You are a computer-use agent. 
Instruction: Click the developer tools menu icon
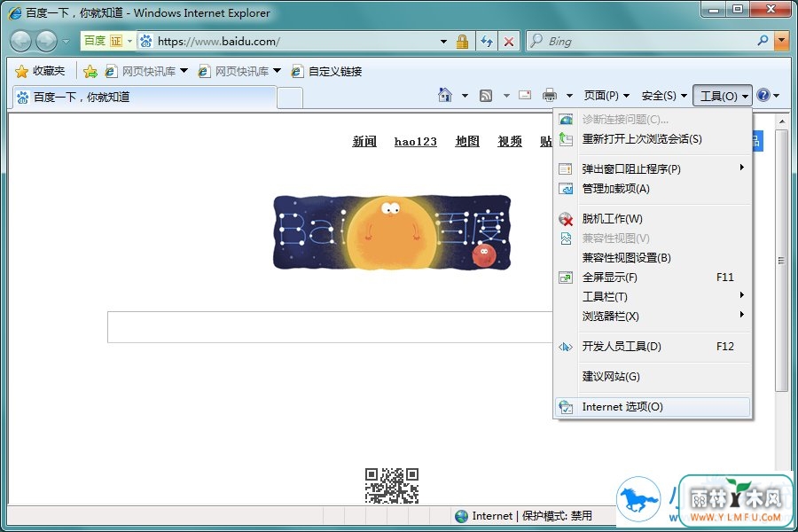click(x=566, y=347)
